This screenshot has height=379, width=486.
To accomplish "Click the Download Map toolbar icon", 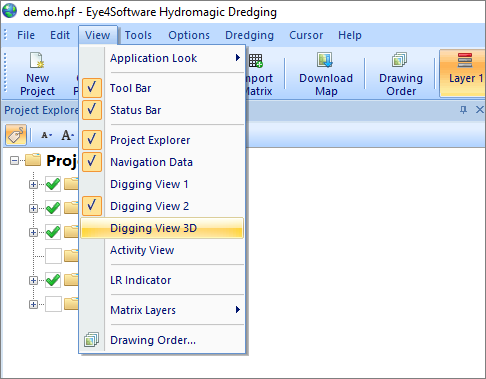I will [x=325, y=60].
